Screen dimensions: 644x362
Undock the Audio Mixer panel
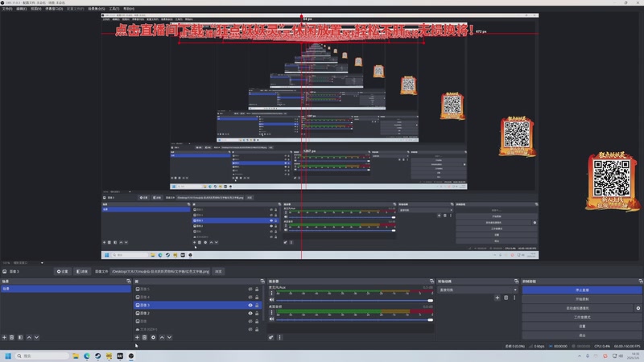coord(431,281)
